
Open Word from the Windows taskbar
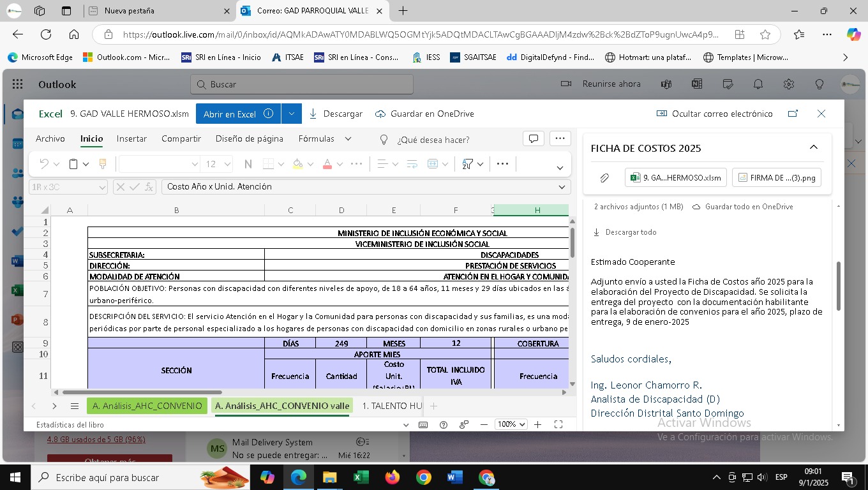tap(454, 477)
